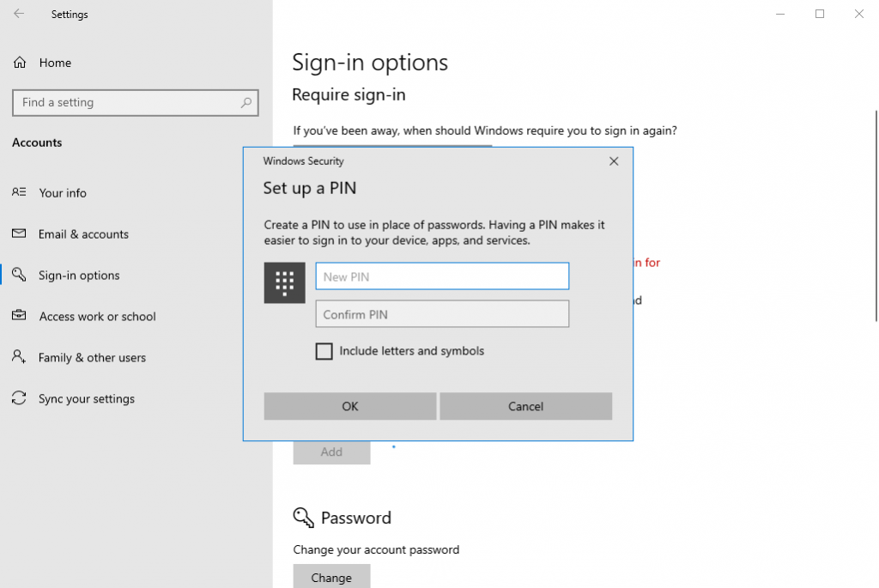The width and height of the screenshot is (879, 588).
Task: Select the Confirm PIN field
Action: pos(442,313)
